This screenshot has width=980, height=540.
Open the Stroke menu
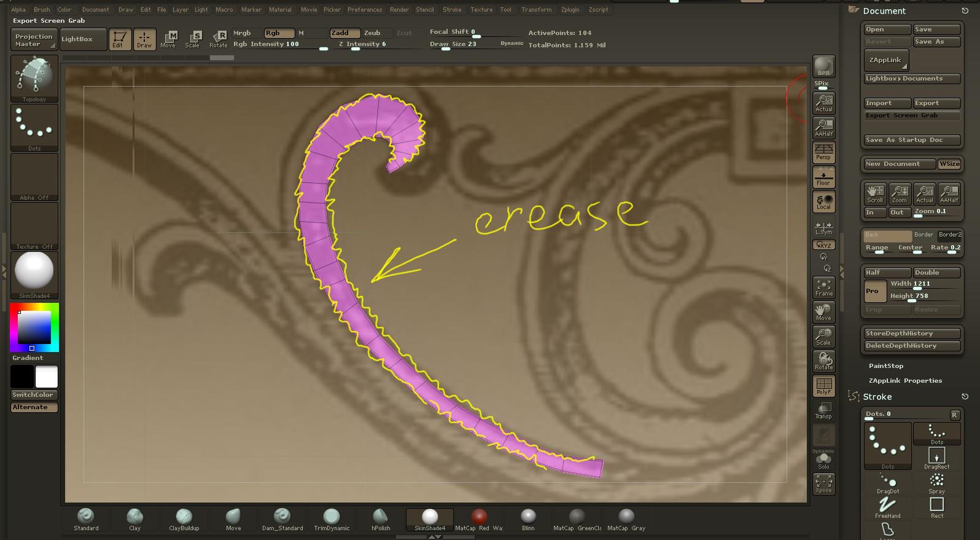452,10
